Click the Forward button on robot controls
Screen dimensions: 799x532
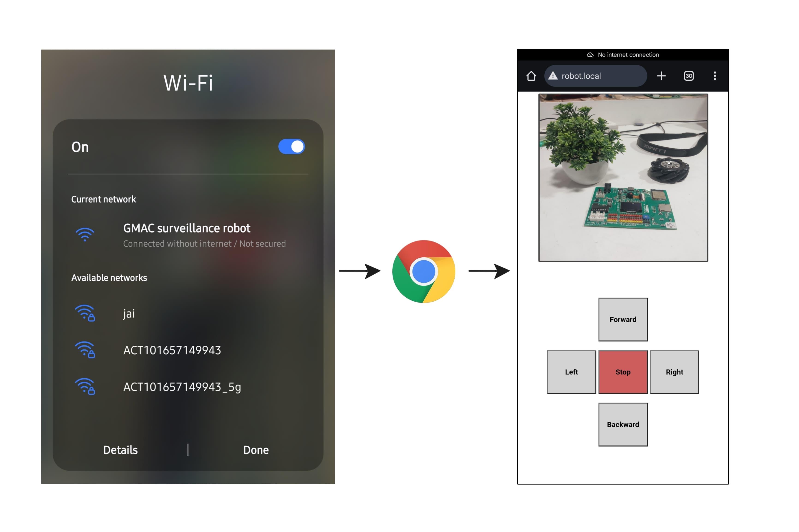coord(623,319)
